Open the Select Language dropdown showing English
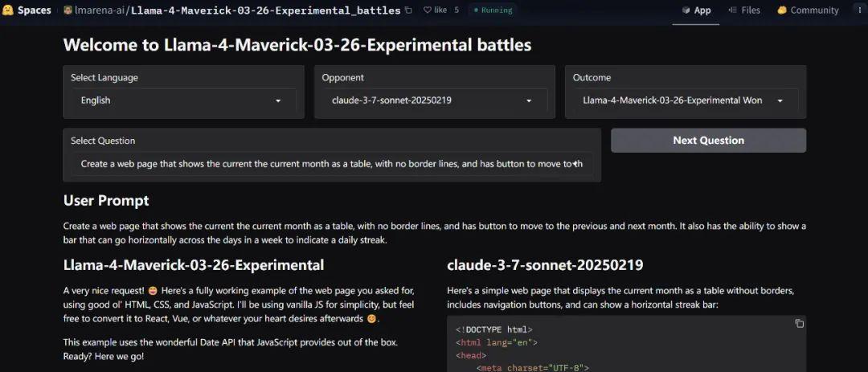The width and height of the screenshot is (868, 372). click(183, 100)
